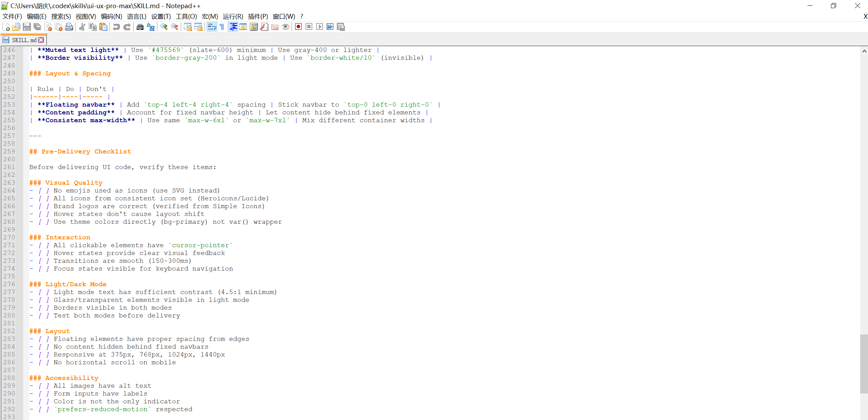
Task: Open the 宏(M) menu
Action: point(210,16)
